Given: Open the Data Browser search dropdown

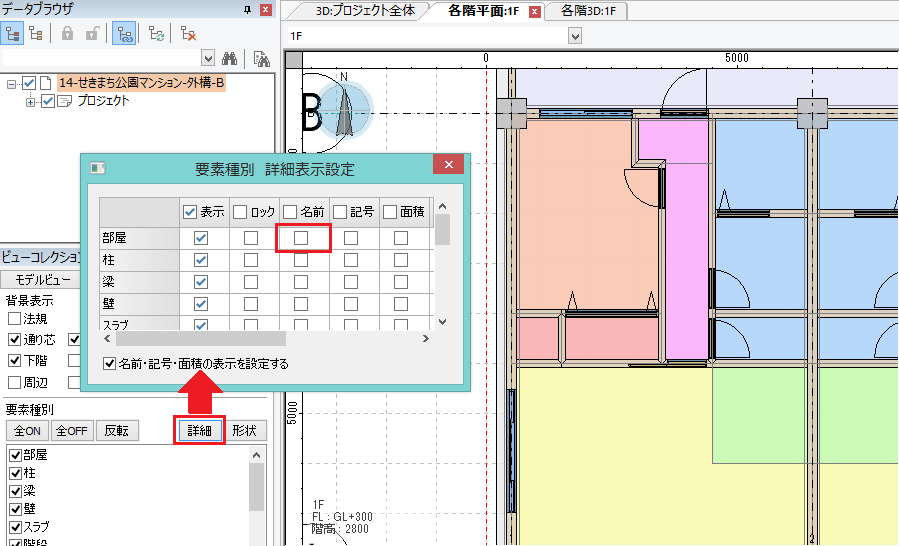Looking at the screenshot, I should [208, 58].
